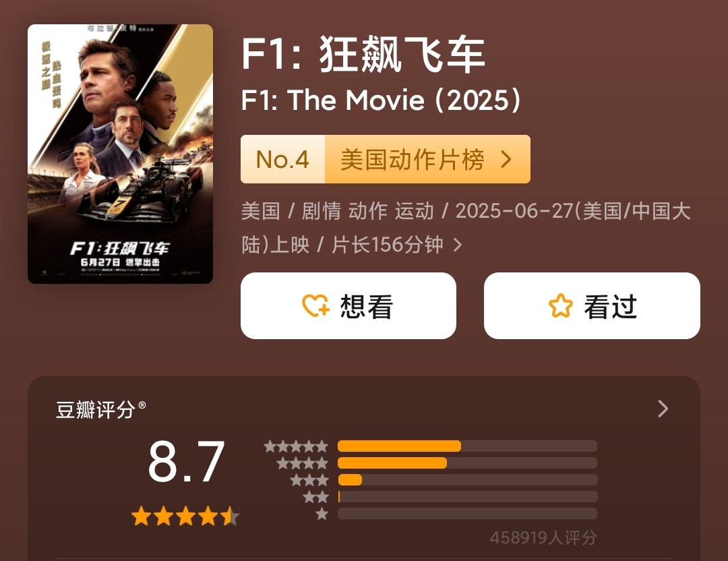Image resolution: width=728 pixels, height=561 pixels.
Task: Tap the 豆瓣评分 label
Action: click(x=96, y=409)
